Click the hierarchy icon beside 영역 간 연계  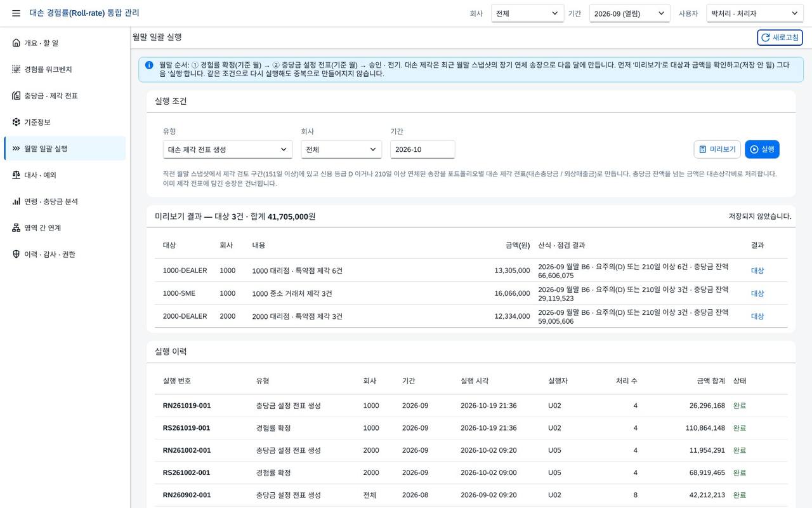point(16,228)
